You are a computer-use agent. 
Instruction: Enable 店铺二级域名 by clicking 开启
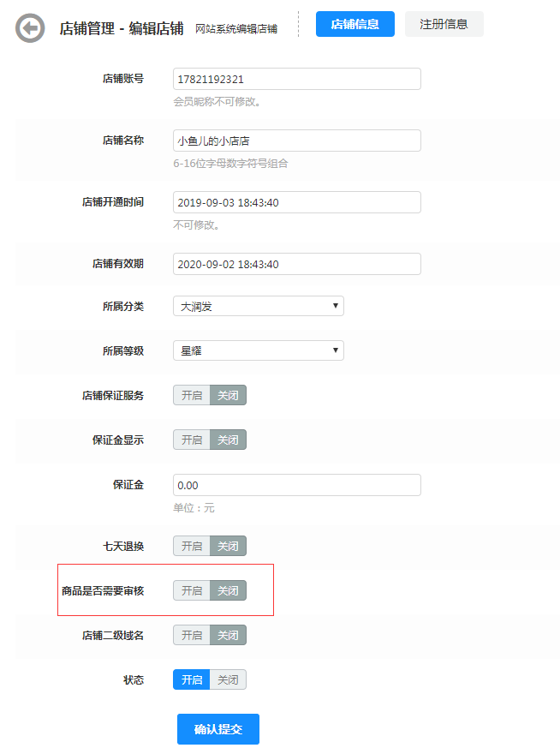(x=192, y=635)
